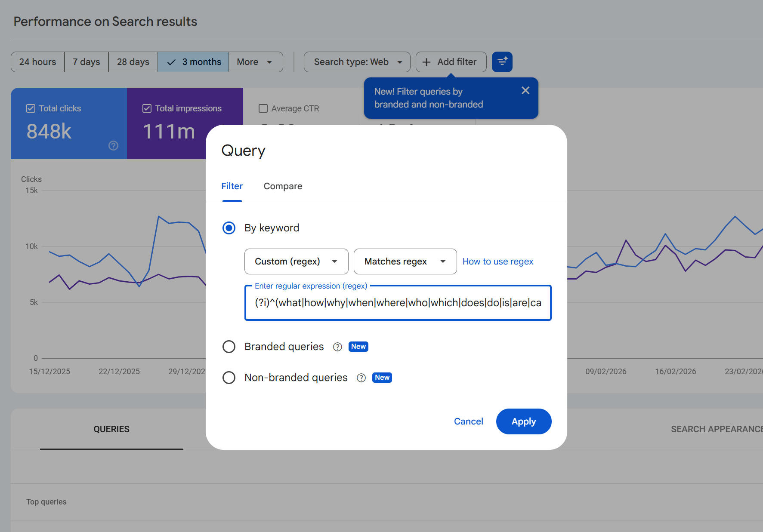Click the filter presets icon beside Add filter
Image resolution: width=763 pixels, height=532 pixels.
coord(502,62)
